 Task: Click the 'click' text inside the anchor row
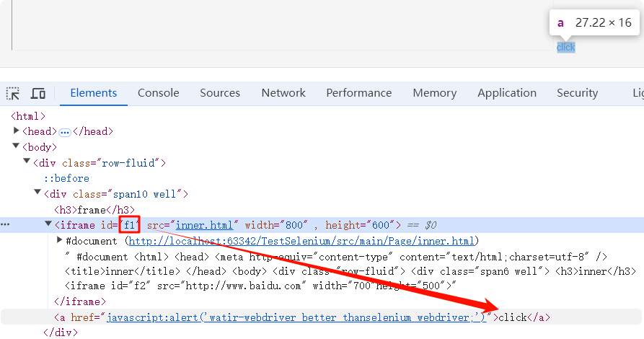(x=513, y=317)
